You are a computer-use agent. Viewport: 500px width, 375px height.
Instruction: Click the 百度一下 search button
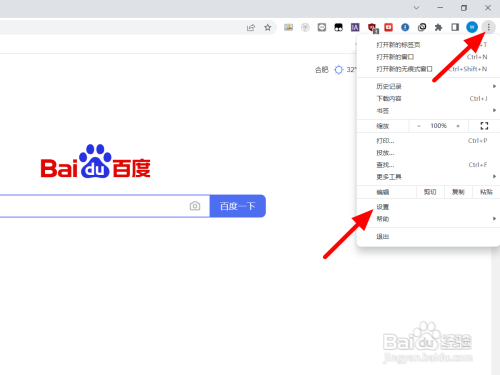click(x=238, y=206)
